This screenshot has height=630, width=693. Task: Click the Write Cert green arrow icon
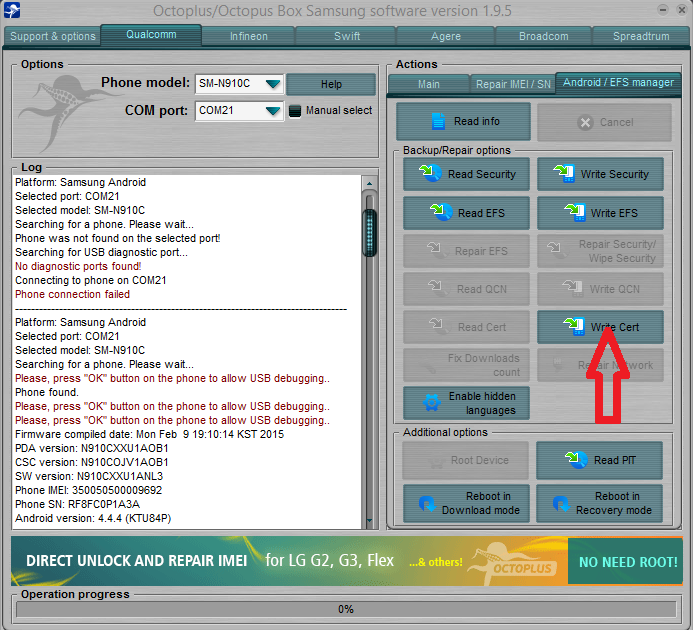point(574,326)
